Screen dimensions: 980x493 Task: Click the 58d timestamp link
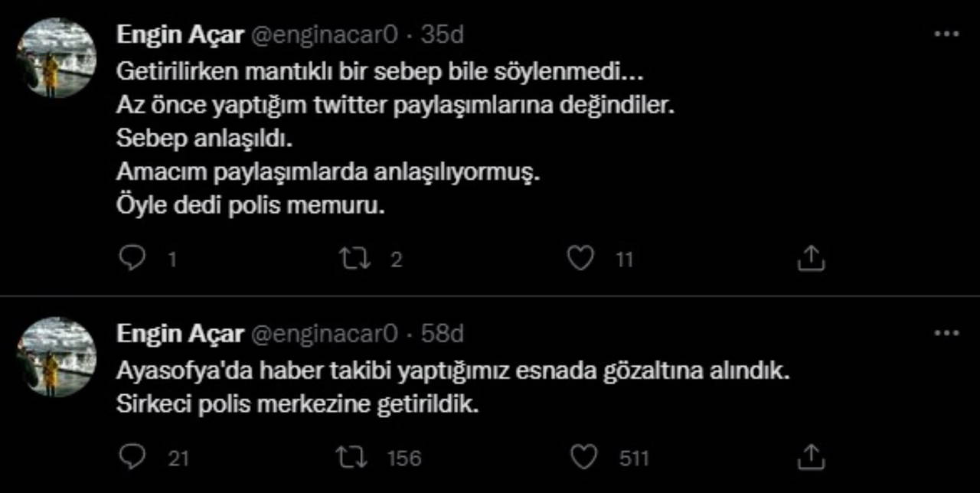point(443,333)
